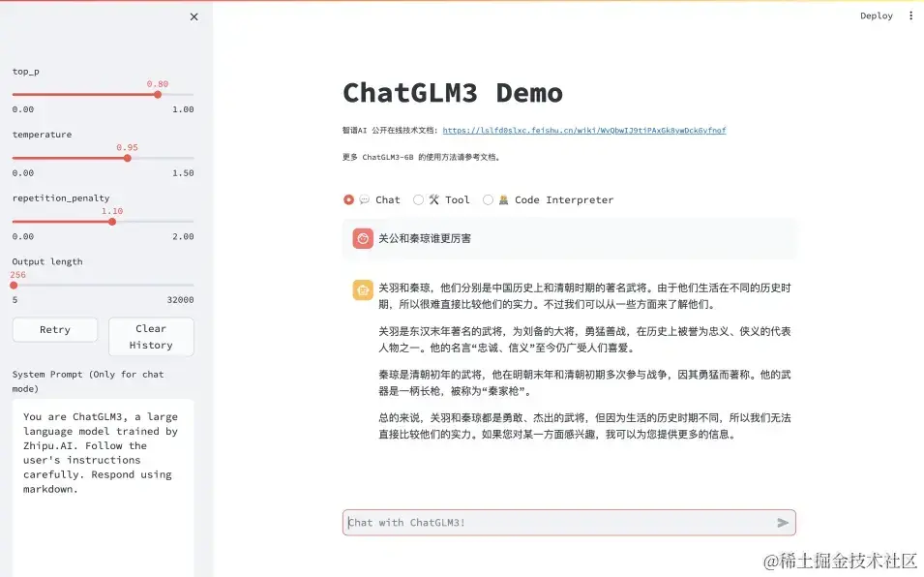
Task: Select the Tool mode radio button
Action: tap(418, 199)
